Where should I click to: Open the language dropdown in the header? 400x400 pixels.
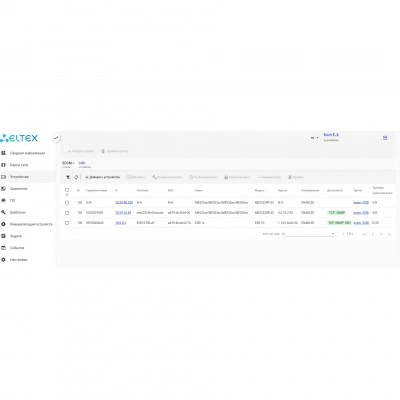pos(315,138)
